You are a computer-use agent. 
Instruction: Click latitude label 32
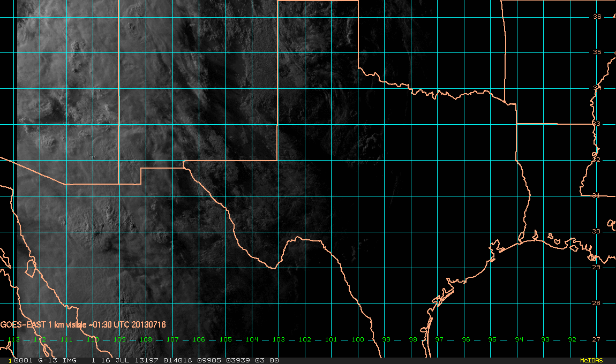click(597, 160)
